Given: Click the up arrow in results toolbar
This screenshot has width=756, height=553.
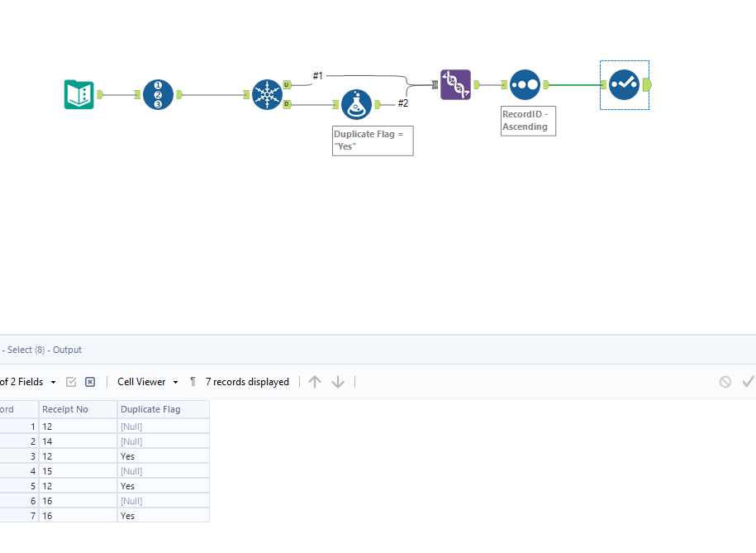Looking at the screenshot, I should (x=314, y=381).
